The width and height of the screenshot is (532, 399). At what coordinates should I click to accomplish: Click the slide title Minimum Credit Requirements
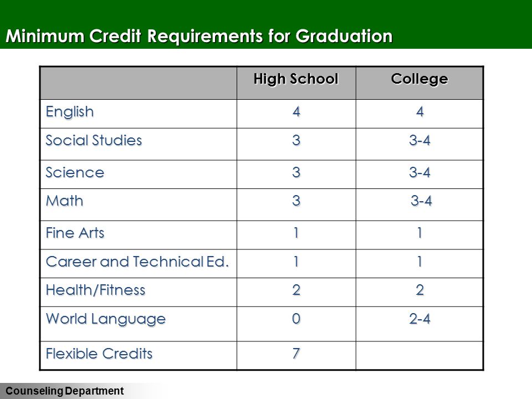(x=199, y=36)
